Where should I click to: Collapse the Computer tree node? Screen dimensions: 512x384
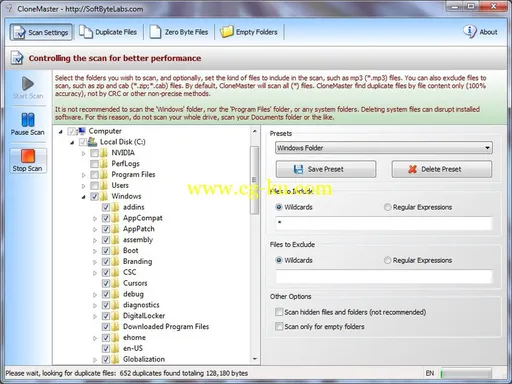click(61, 132)
